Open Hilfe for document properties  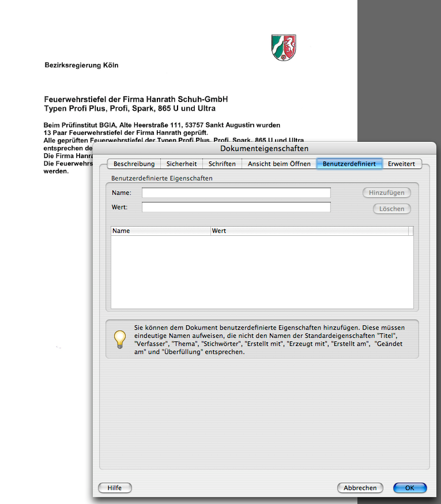pyautogui.click(x=115, y=488)
